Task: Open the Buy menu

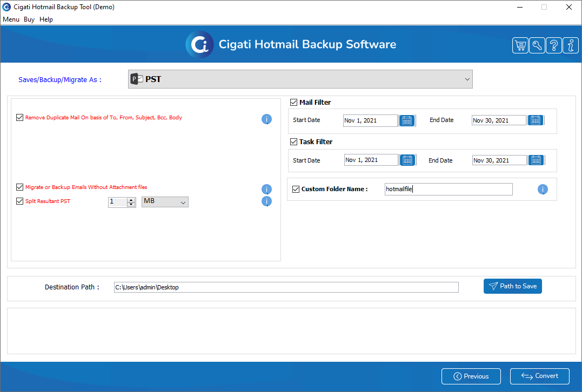Action: 29,19
